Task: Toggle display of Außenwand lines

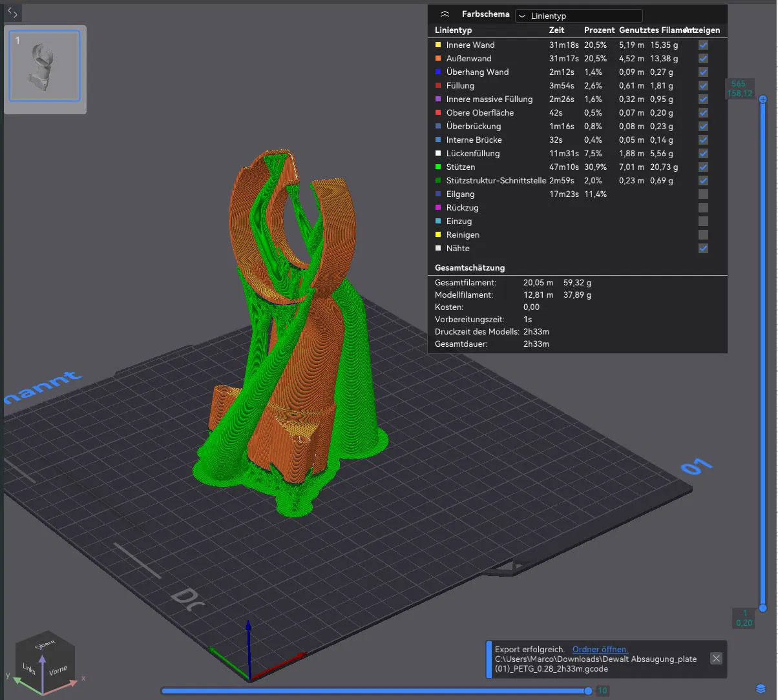Action: click(703, 59)
